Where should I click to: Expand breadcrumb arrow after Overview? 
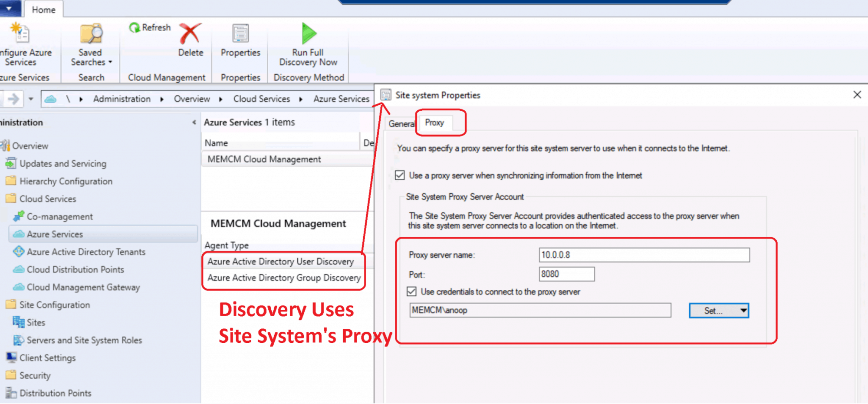click(221, 99)
